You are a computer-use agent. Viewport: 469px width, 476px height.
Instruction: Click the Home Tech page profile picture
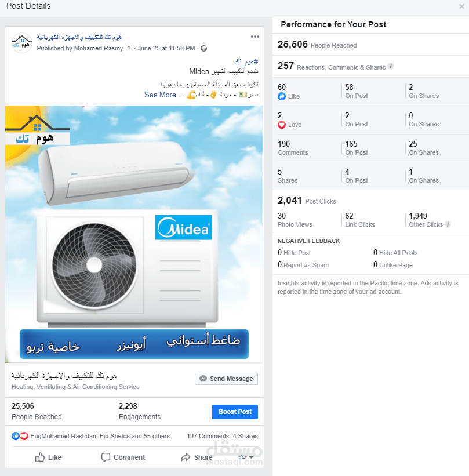[22, 43]
